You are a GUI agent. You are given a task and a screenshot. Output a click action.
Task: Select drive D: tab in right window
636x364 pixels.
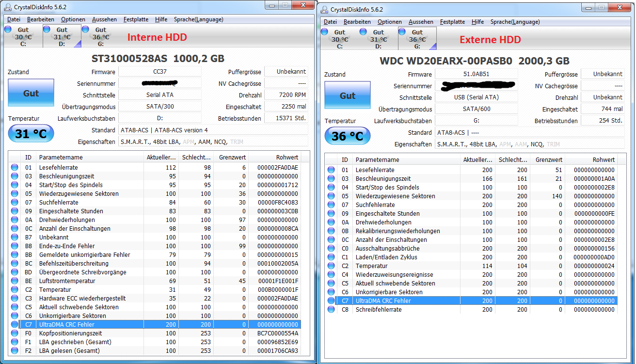pos(378,39)
